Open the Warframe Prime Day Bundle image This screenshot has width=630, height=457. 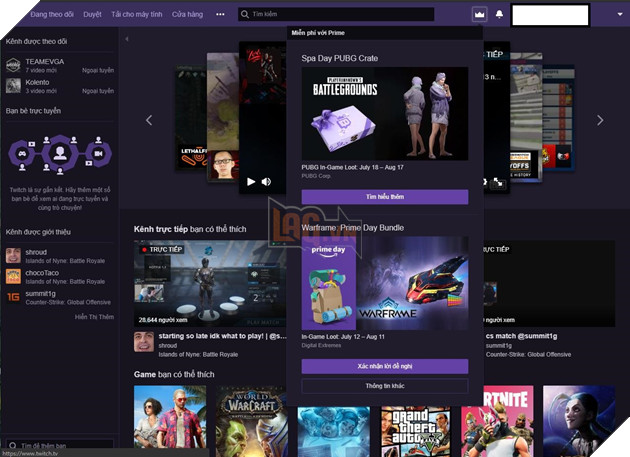tap(385, 283)
